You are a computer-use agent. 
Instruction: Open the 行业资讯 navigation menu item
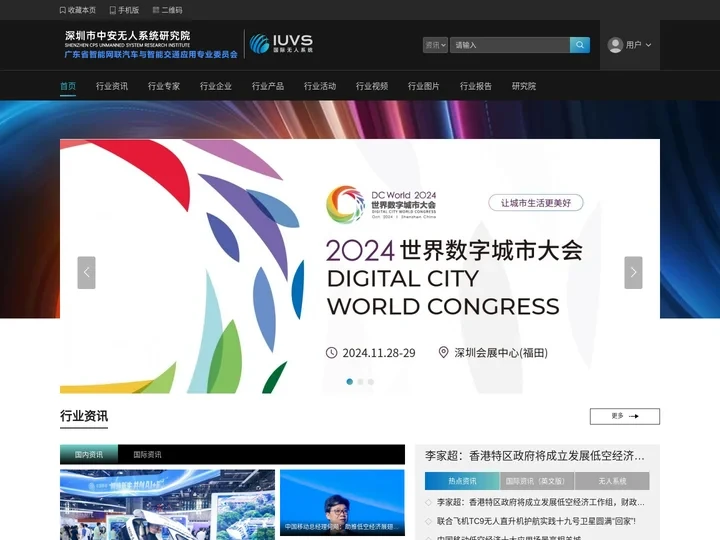[x=112, y=86]
